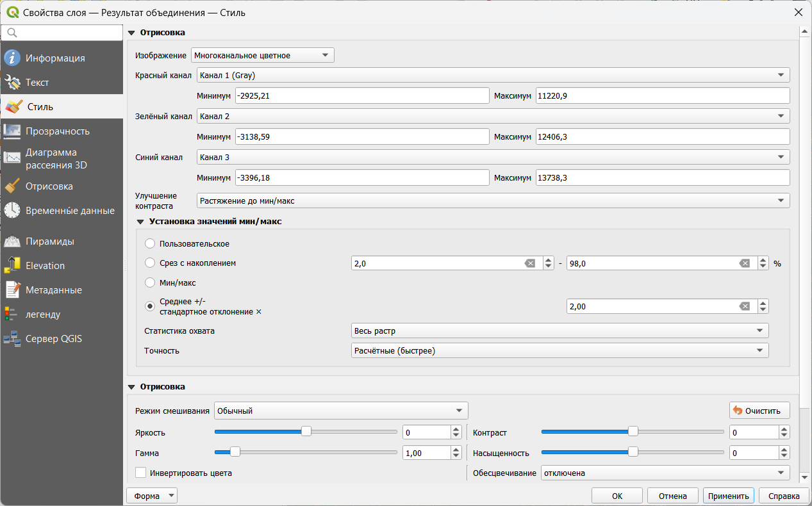Open the Изображение render type dropdown
Image resolution: width=812 pixels, height=506 pixels.
tap(262, 56)
